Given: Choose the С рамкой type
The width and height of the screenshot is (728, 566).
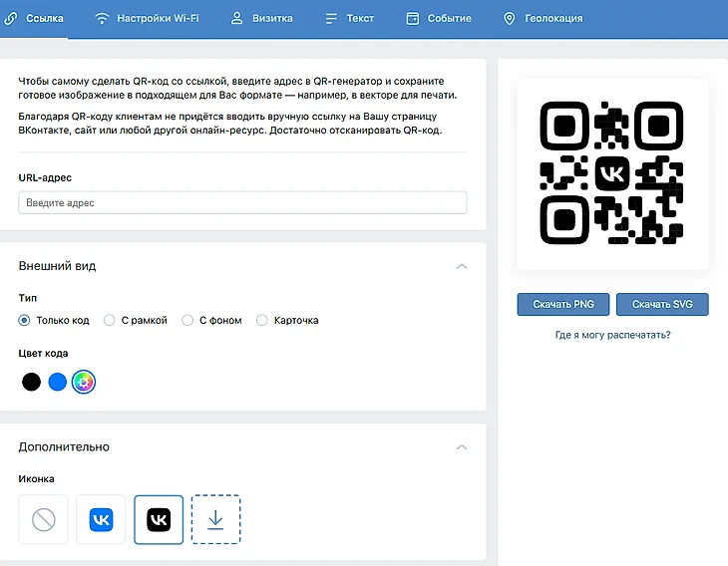Looking at the screenshot, I should (135, 321).
